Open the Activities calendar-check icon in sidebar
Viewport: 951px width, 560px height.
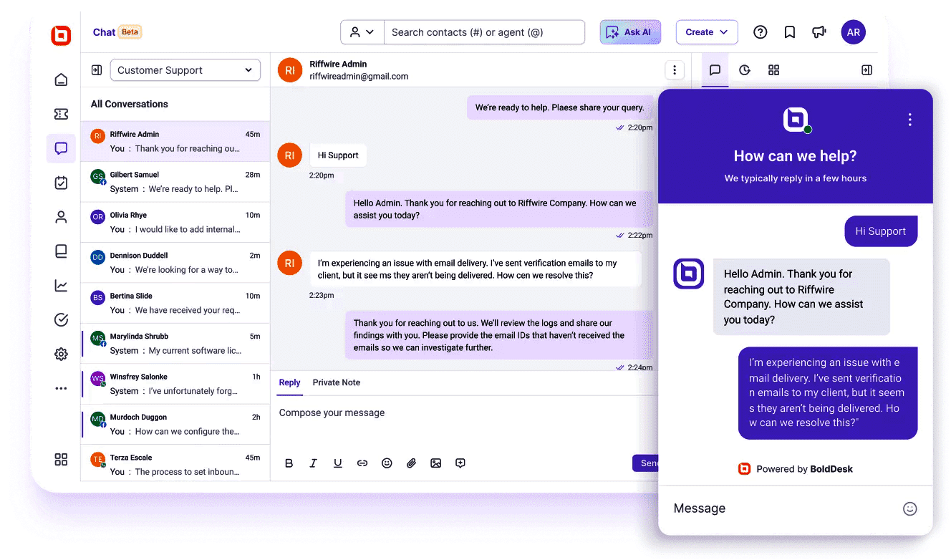[x=61, y=183]
